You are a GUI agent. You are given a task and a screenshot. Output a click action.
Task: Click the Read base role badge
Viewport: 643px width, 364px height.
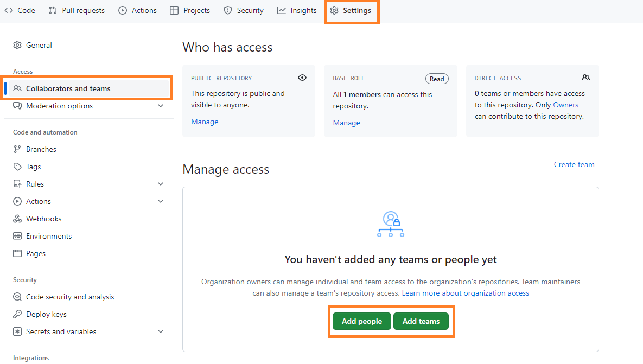click(437, 79)
